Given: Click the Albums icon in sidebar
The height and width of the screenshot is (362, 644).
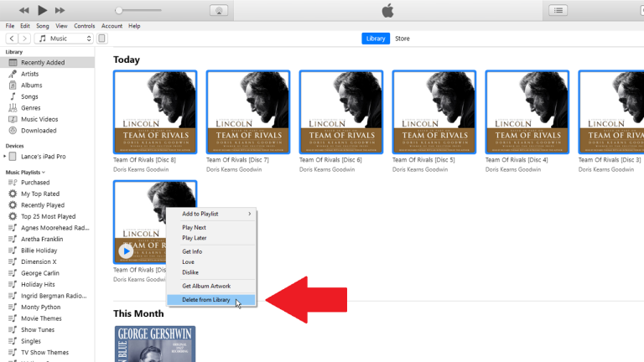Looking at the screenshot, I should (13, 85).
